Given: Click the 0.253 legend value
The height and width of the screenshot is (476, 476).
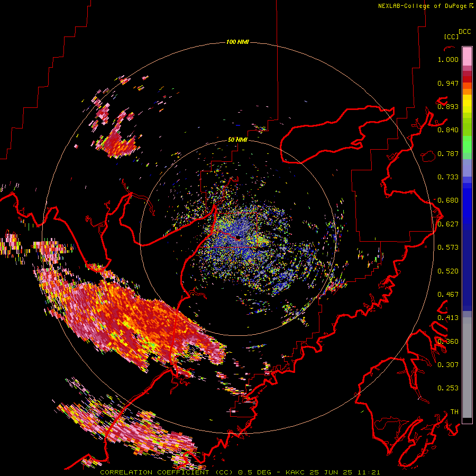Looking at the screenshot, I should tap(448, 388).
